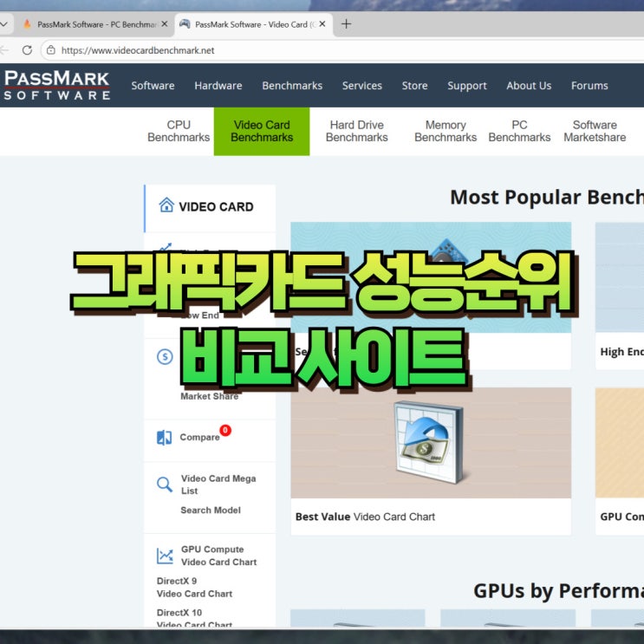Click the Best Value chart thumbnail image

(431, 443)
